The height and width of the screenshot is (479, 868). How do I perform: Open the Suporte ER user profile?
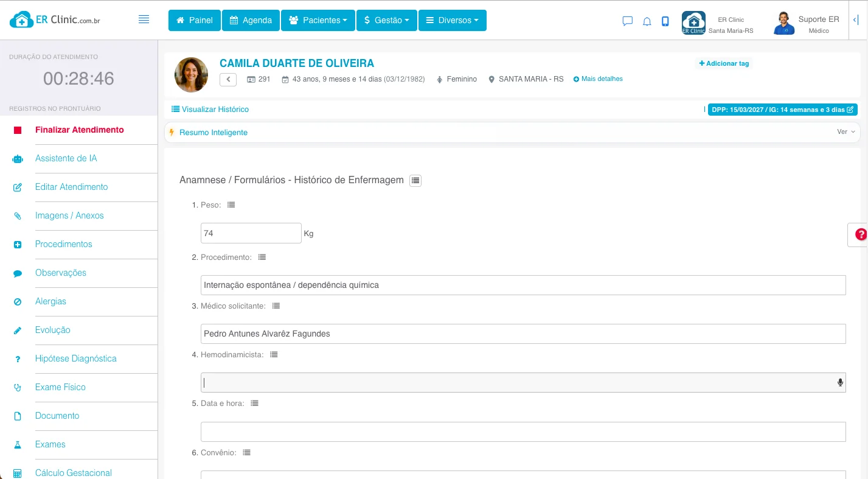tap(807, 23)
